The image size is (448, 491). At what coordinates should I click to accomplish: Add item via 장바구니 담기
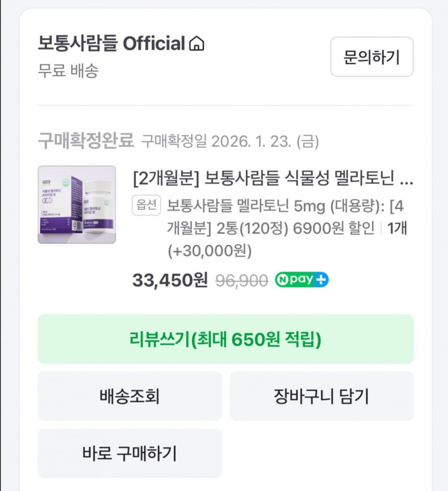(x=321, y=396)
